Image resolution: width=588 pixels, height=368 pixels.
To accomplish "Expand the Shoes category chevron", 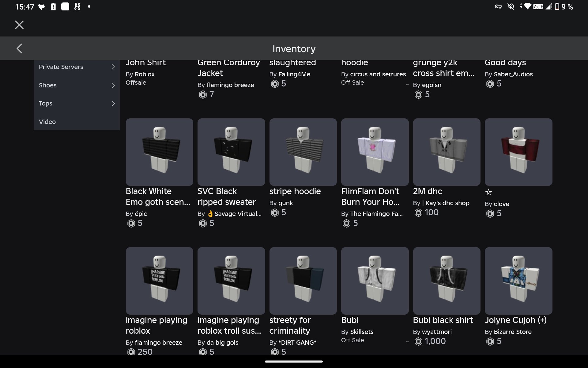I will (x=113, y=85).
